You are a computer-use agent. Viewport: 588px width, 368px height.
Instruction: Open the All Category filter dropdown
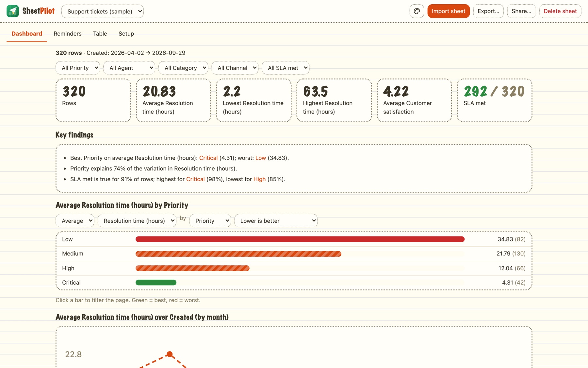click(x=184, y=68)
